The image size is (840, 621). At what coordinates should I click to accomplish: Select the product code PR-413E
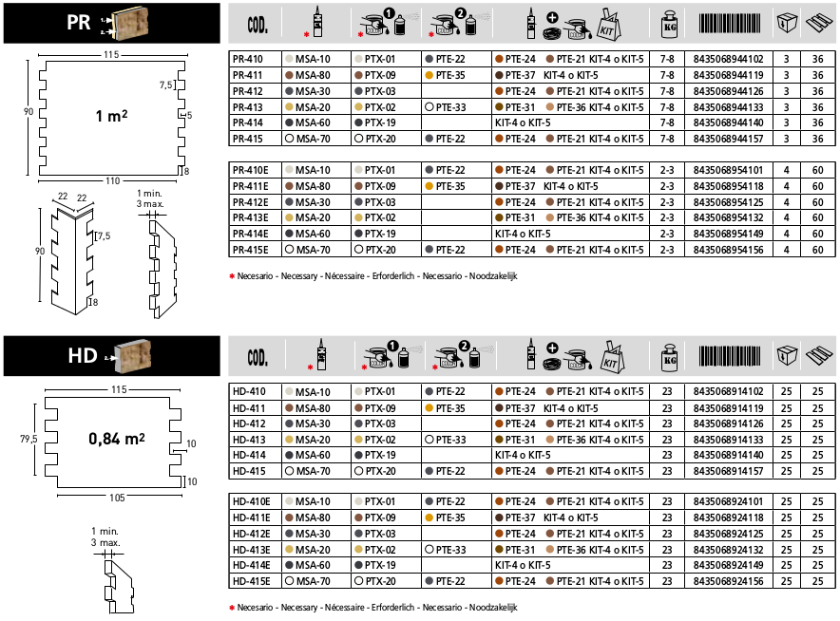tap(250, 217)
